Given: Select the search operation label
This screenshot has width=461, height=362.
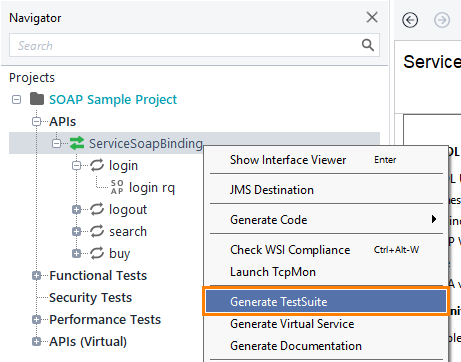Looking at the screenshot, I should point(128,231).
